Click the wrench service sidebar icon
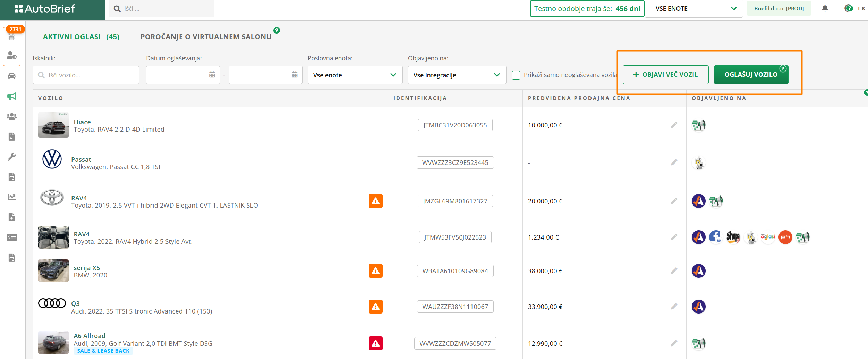This screenshot has width=868, height=359. coord(12,157)
